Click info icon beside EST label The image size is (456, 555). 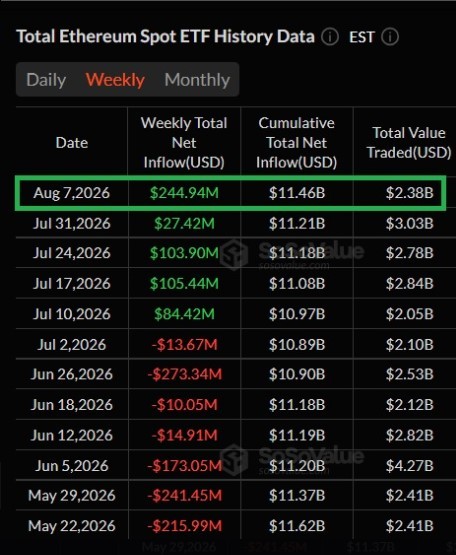390,37
